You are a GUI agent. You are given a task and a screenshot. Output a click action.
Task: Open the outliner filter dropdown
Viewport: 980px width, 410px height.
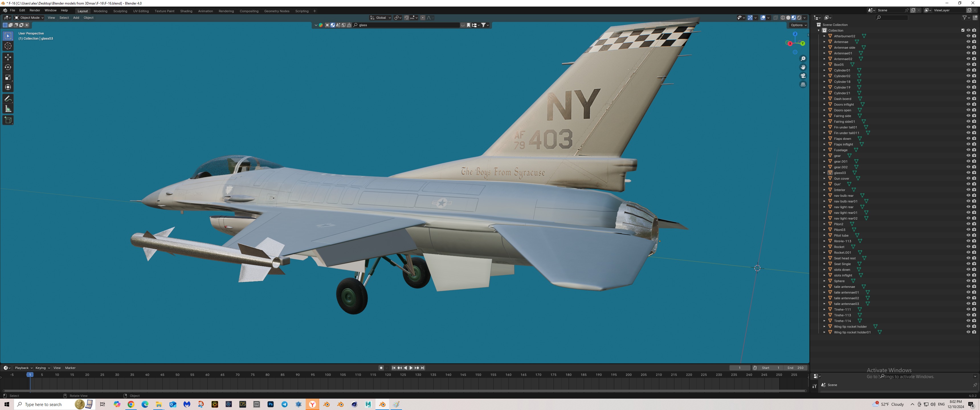coord(966,17)
